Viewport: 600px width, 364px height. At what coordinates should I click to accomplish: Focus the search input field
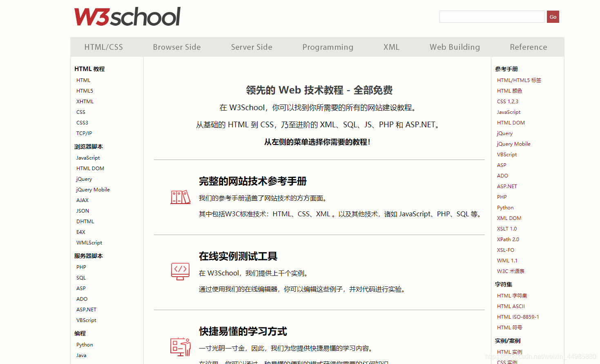tap(492, 17)
